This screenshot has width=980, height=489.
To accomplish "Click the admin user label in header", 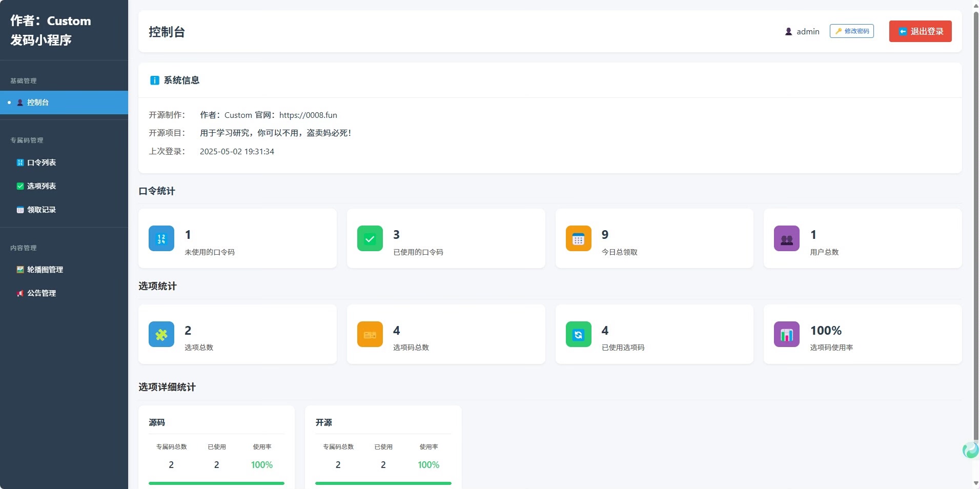I will [807, 32].
